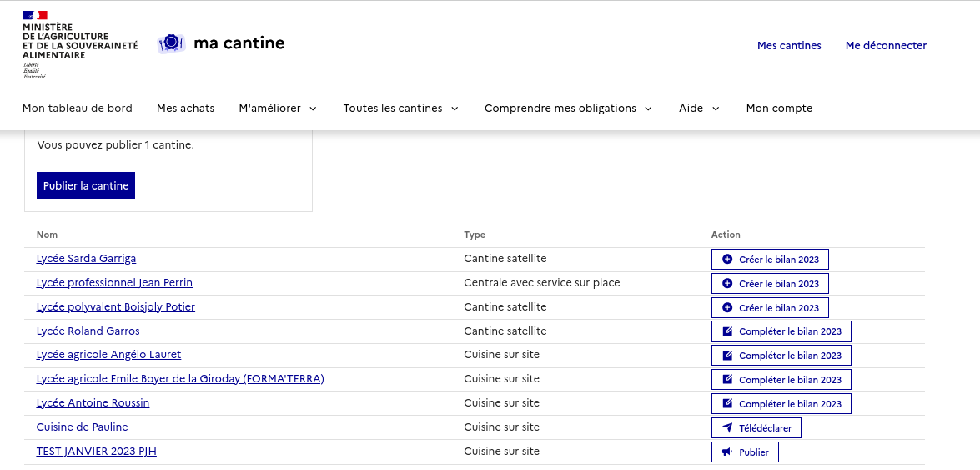Click the Me déconnecter link

point(886,46)
